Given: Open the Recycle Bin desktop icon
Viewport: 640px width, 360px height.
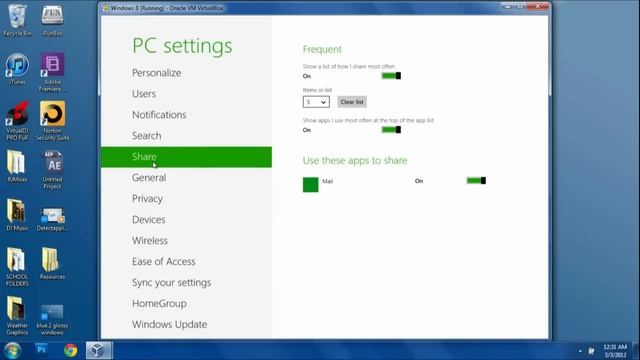Looking at the screenshot, I should 17,20.
